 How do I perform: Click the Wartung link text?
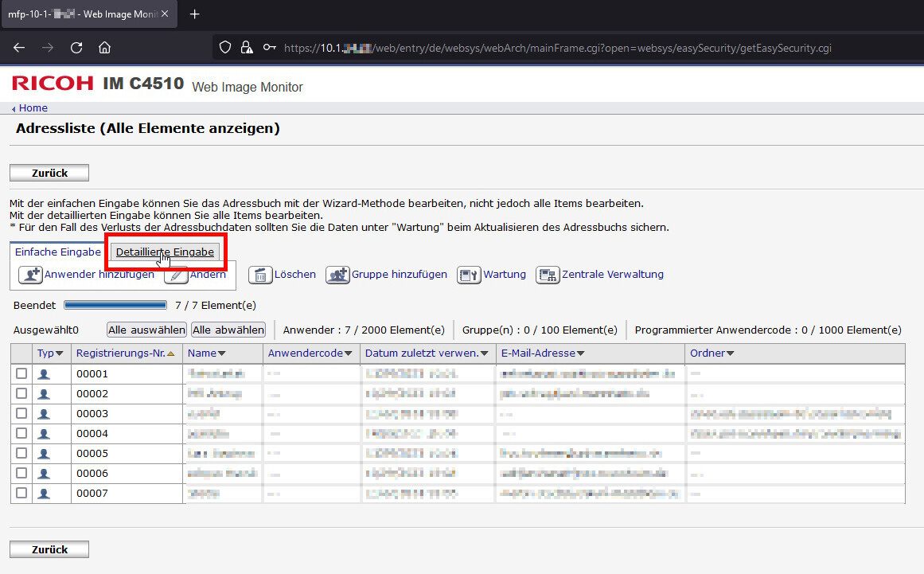tap(505, 274)
